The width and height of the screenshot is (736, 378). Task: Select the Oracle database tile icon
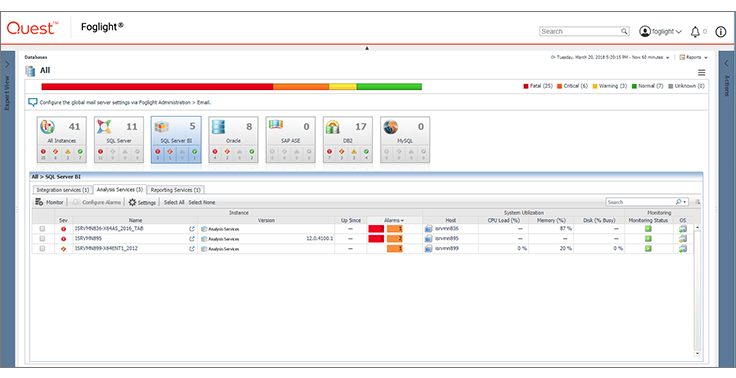pyautogui.click(x=218, y=127)
